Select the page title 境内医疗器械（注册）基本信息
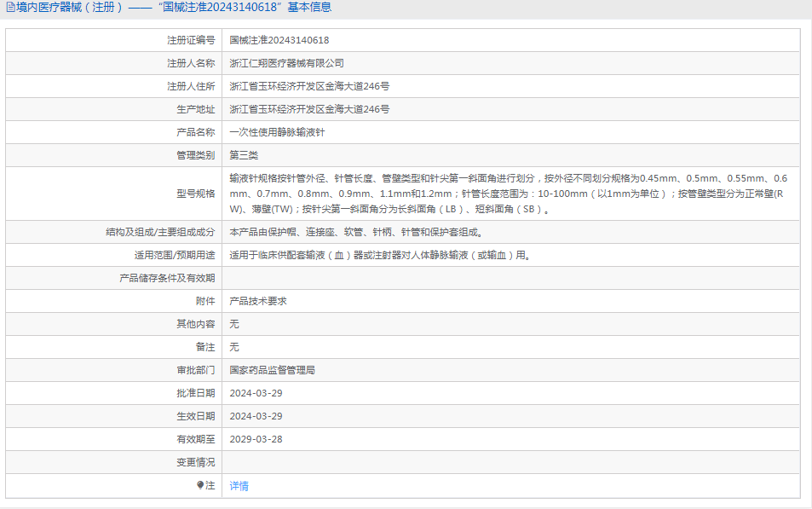Screen dimensions: 812x509 pos(174,8)
